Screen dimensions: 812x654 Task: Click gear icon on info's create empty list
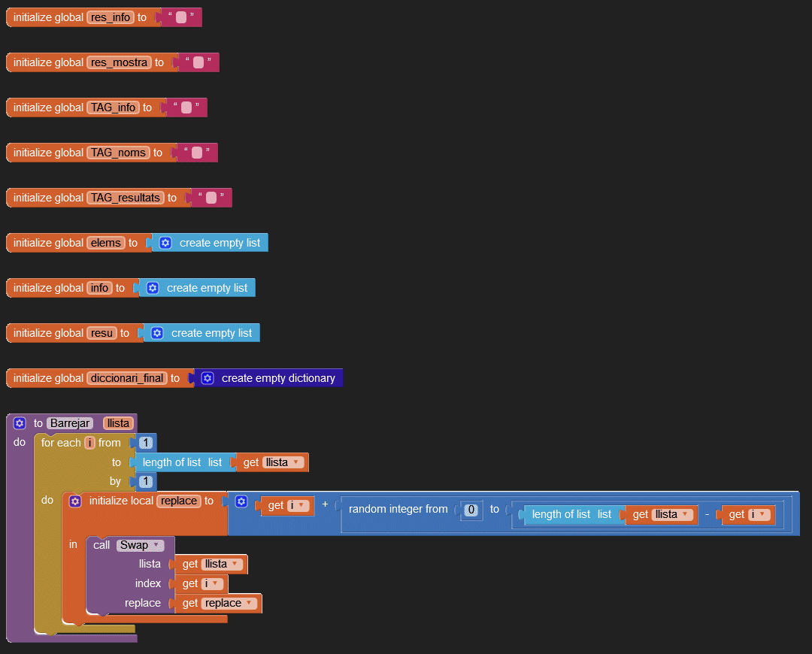(153, 288)
